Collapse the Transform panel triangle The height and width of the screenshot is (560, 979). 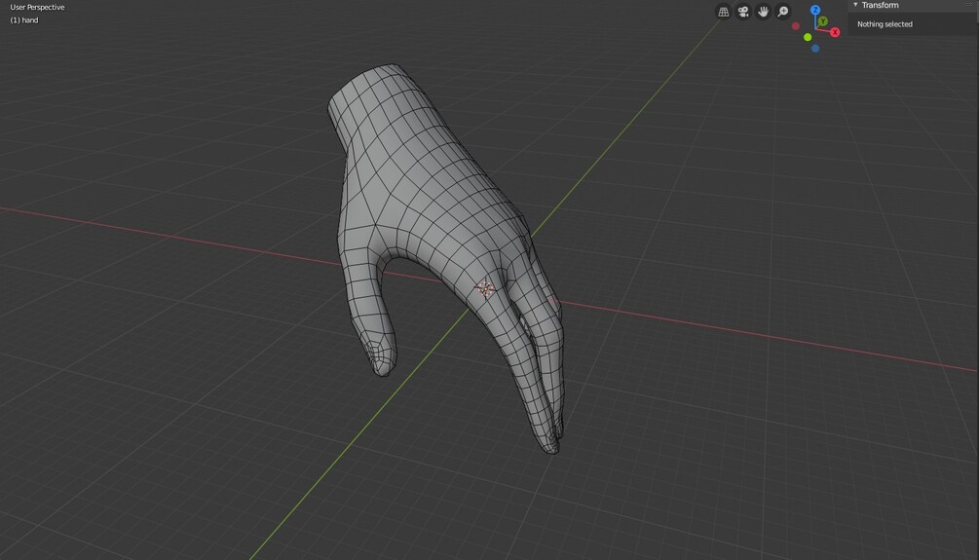pos(855,5)
